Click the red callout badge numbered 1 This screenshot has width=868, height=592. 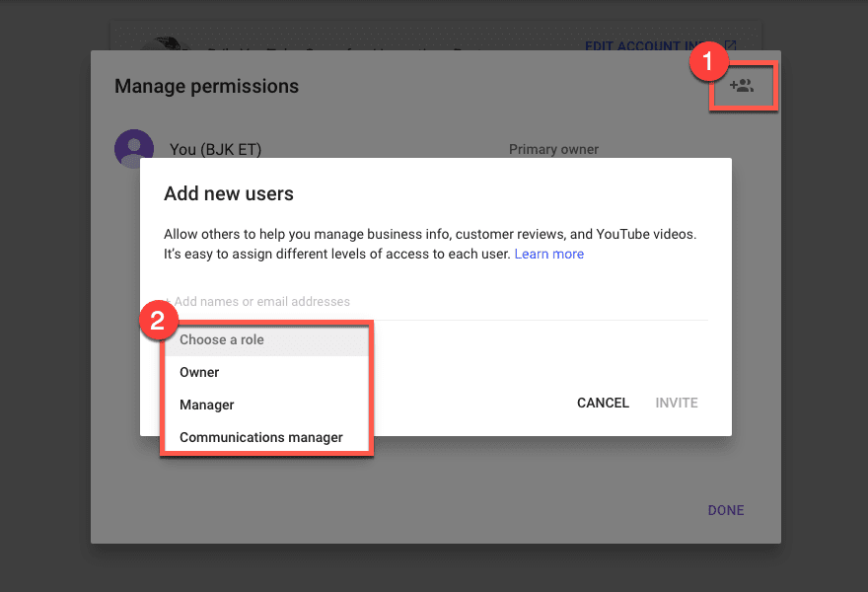pos(710,61)
